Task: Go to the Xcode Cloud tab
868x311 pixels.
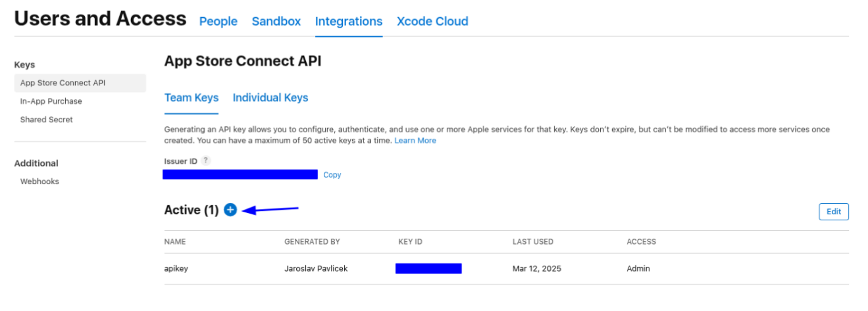Action: click(432, 21)
